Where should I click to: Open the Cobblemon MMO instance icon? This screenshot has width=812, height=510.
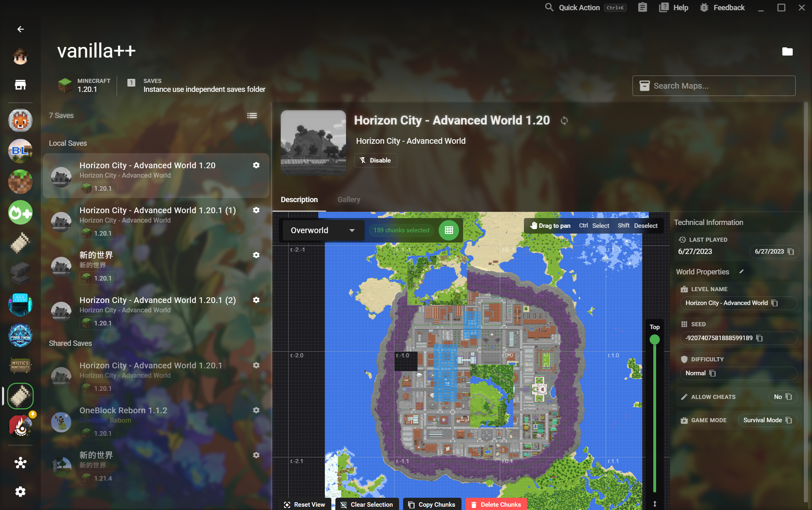pyautogui.click(x=20, y=335)
